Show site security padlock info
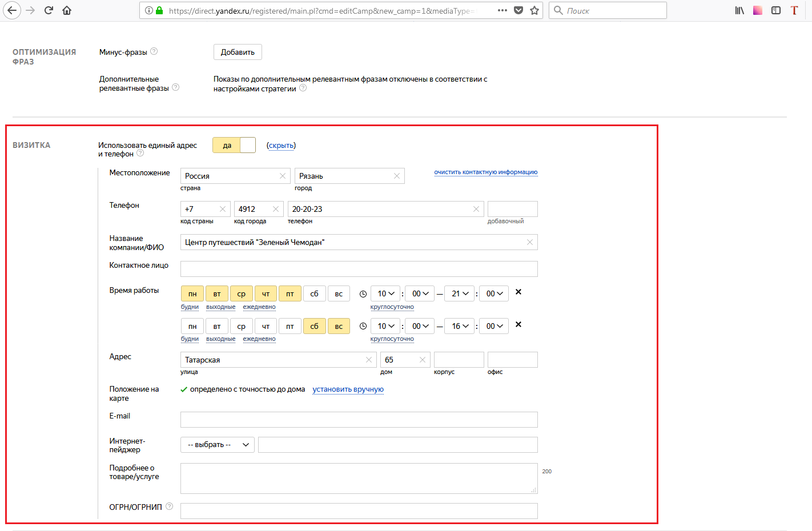 point(159,10)
